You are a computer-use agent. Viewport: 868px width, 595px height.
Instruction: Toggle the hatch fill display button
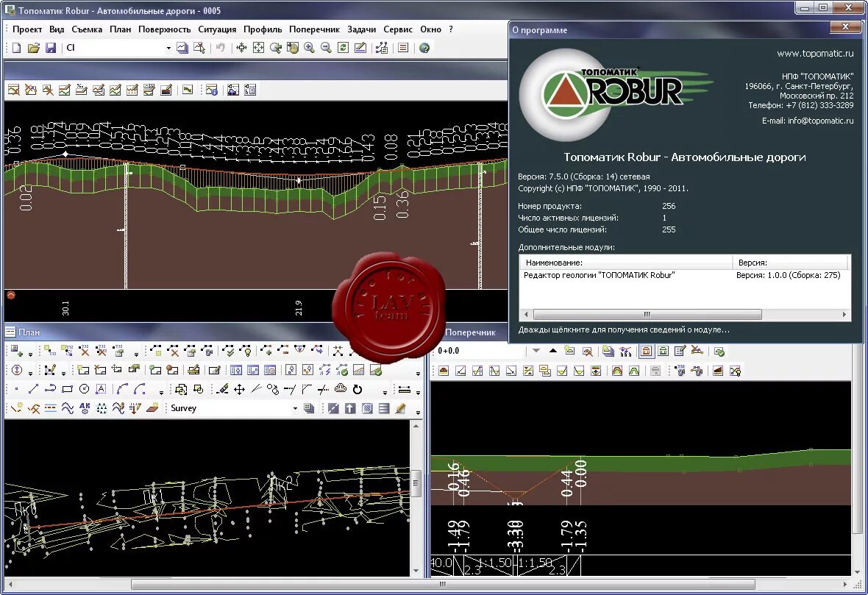(x=367, y=408)
